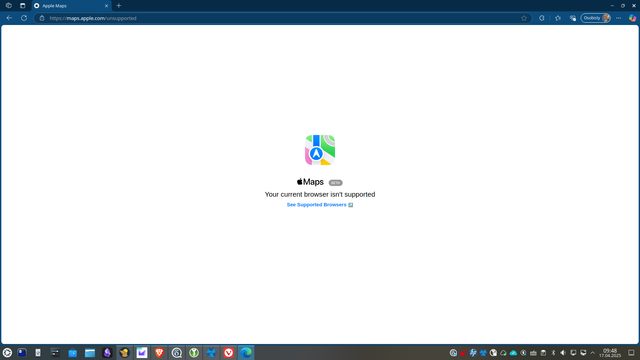Go back using the browser back arrow
The width and height of the screenshot is (640, 360).
click(x=9, y=18)
